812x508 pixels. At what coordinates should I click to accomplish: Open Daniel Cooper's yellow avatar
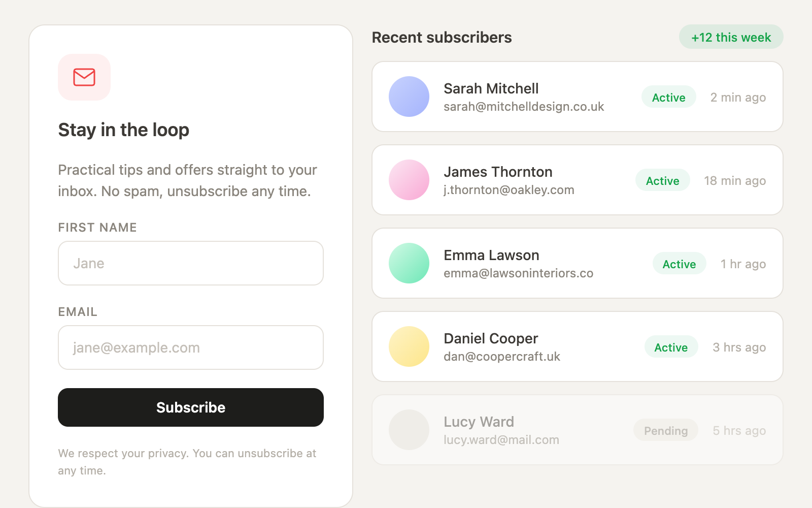(x=409, y=346)
